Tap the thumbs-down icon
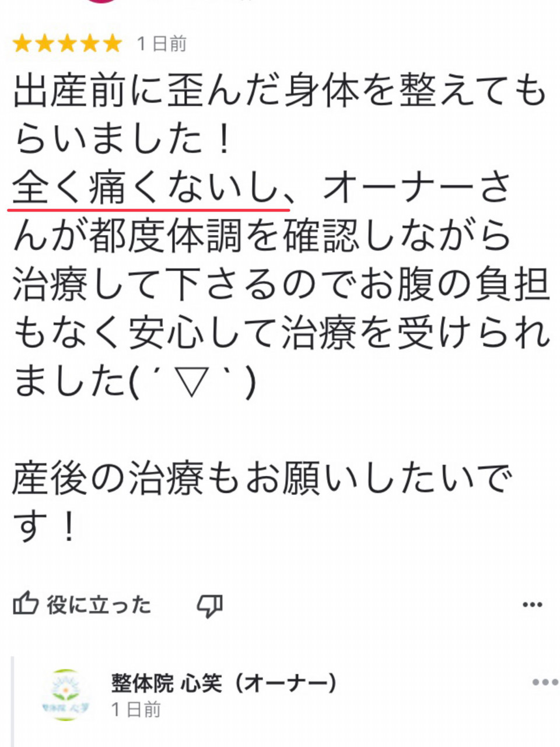This screenshot has height=747, width=560. click(210, 606)
